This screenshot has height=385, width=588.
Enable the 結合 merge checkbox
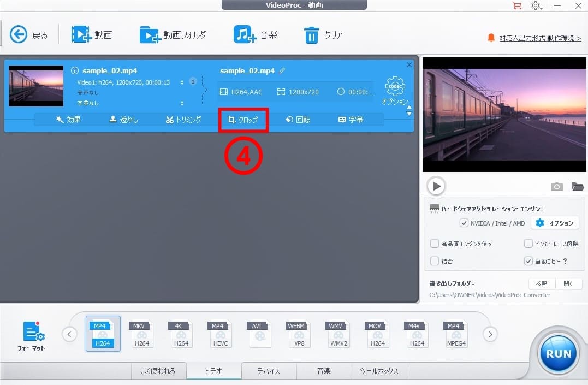(x=434, y=261)
